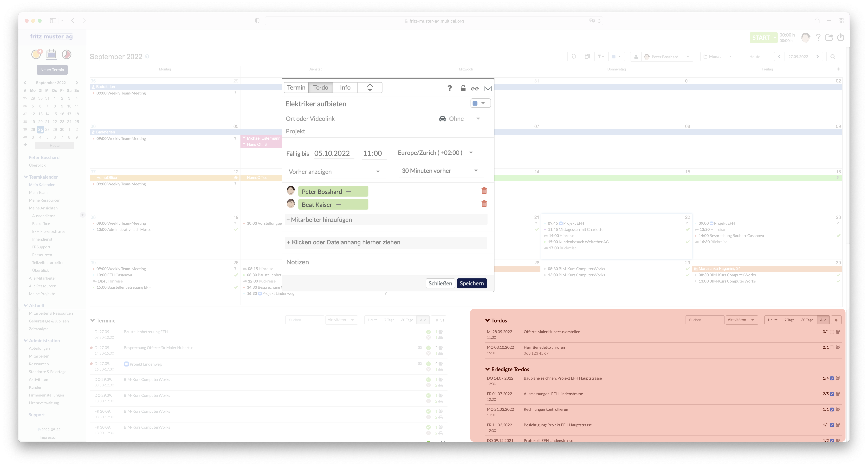Image resolution: width=868 pixels, height=466 pixels.
Task: Check off 'Herr Benedetto anrufen' to-do
Action: tap(832, 347)
